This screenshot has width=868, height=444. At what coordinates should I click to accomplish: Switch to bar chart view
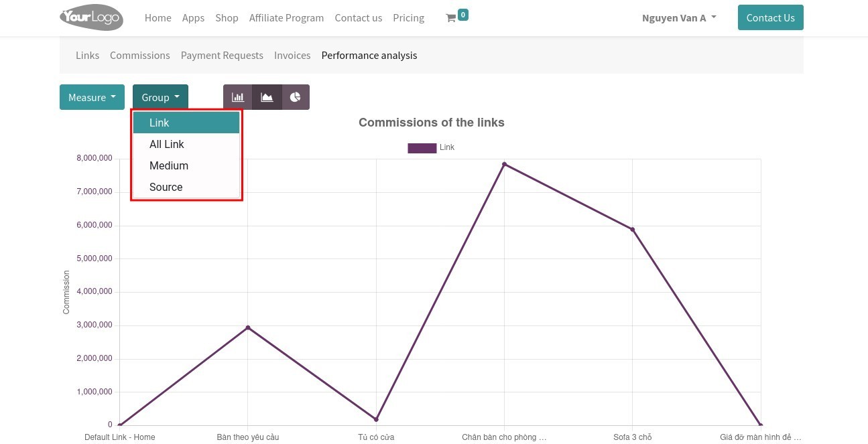point(237,97)
